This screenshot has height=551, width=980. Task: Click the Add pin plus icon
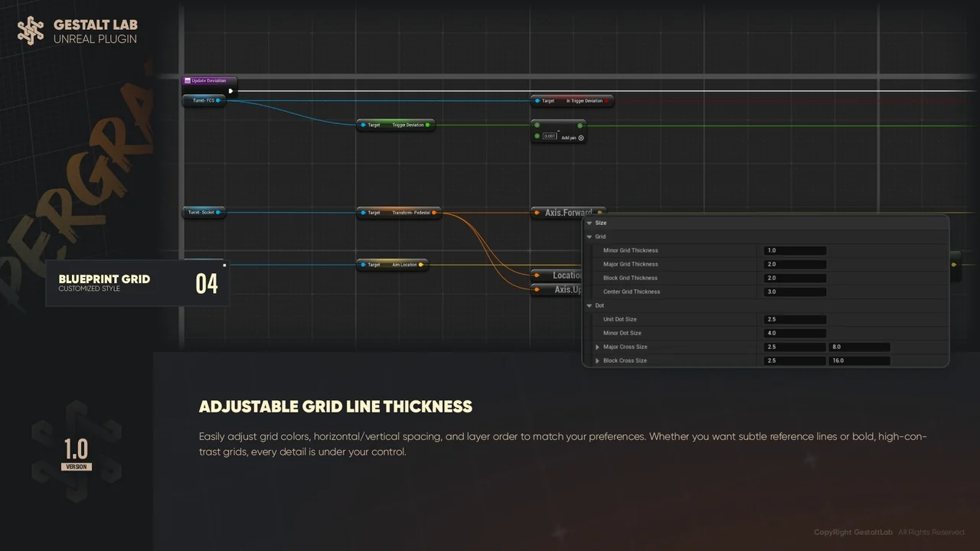(x=581, y=138)
